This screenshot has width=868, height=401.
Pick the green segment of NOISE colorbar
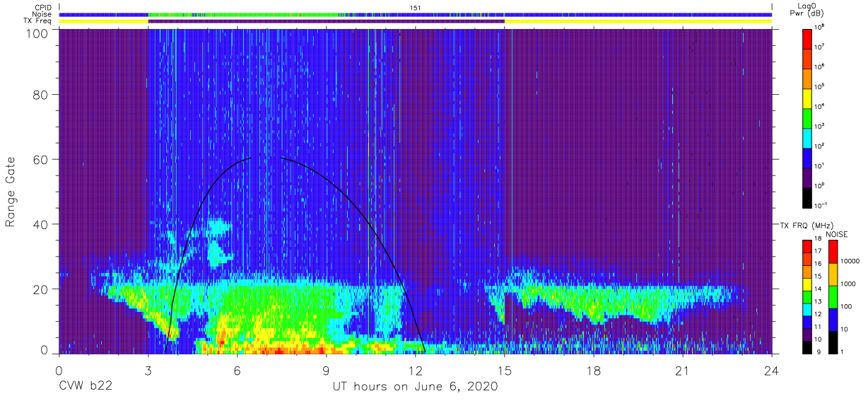click(833, 297)
